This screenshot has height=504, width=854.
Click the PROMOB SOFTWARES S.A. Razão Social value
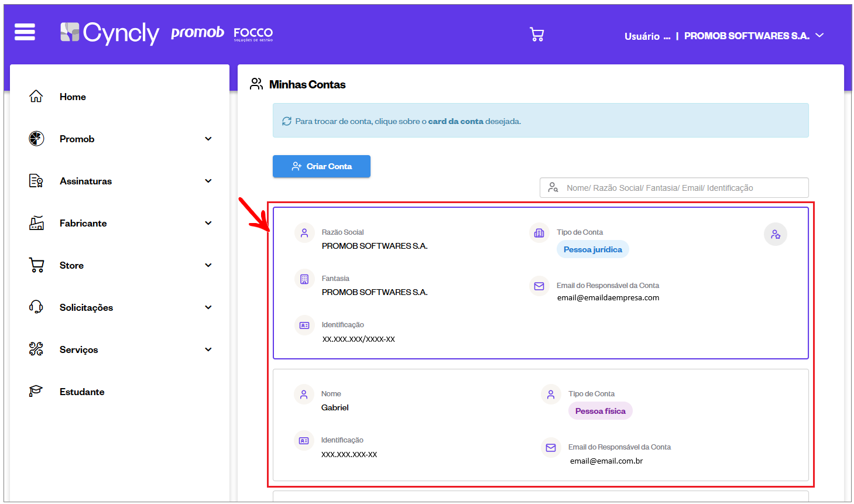(x=375, y=246)
